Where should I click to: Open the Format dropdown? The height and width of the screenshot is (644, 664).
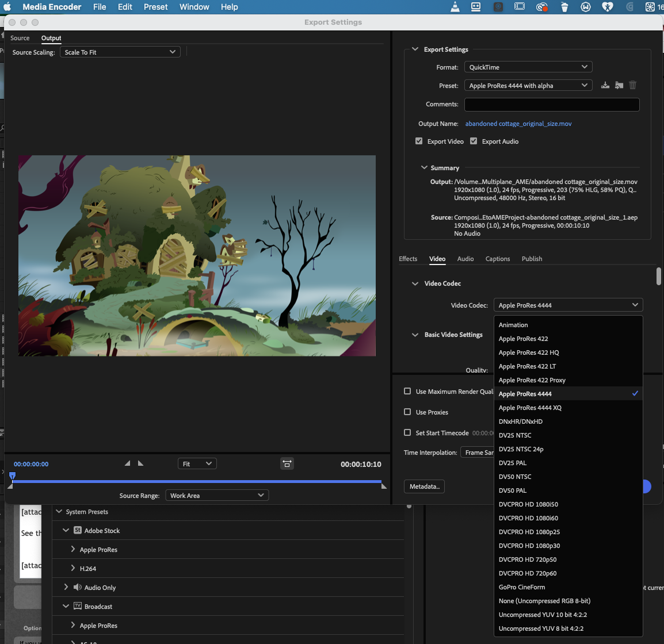tap(528, 67)
